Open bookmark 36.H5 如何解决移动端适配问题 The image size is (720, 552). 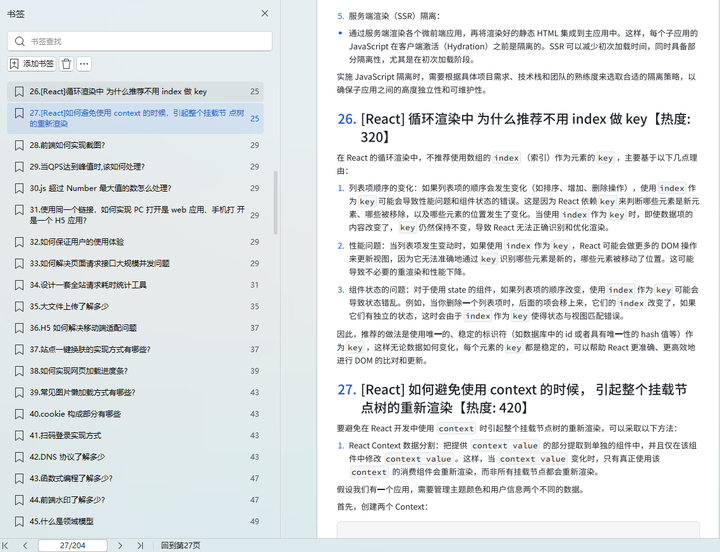(x=135, y=328)
